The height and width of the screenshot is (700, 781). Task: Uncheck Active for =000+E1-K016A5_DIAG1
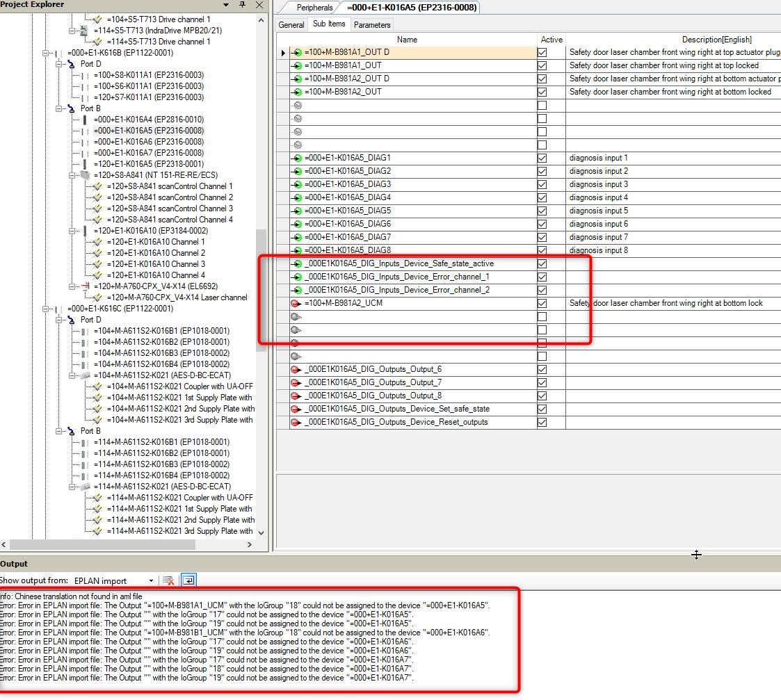pos(542,158)
